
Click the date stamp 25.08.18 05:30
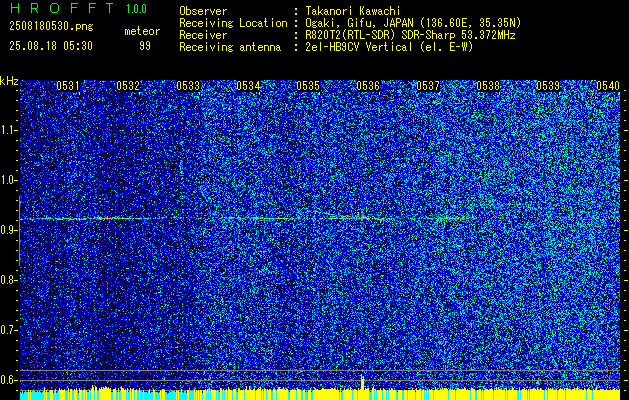coord(51,46)
